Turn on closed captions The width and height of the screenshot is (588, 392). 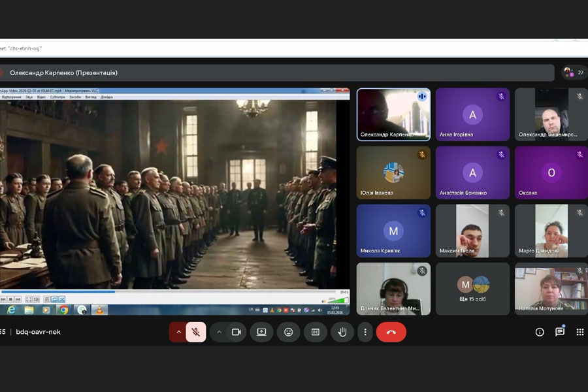tap(315, 332)
